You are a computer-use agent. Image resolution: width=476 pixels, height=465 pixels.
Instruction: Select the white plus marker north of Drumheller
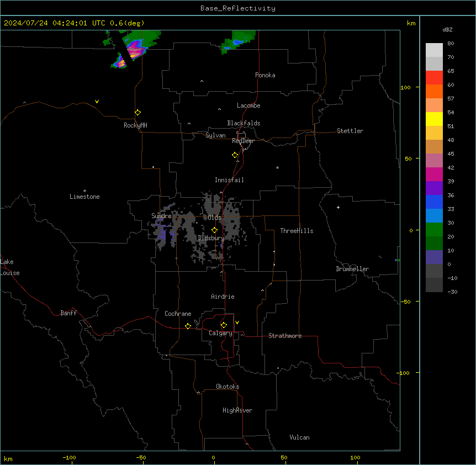[x=338, y=207]
